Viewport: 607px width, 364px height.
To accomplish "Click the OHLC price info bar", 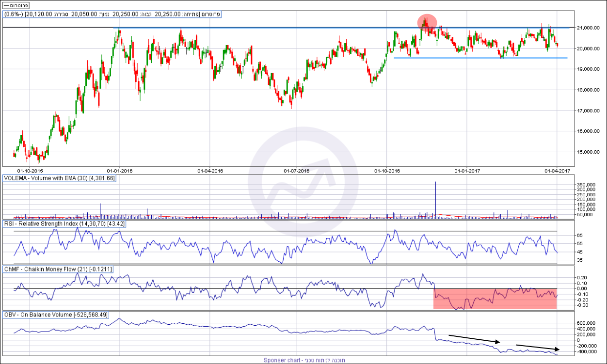I will coord(112,15).
